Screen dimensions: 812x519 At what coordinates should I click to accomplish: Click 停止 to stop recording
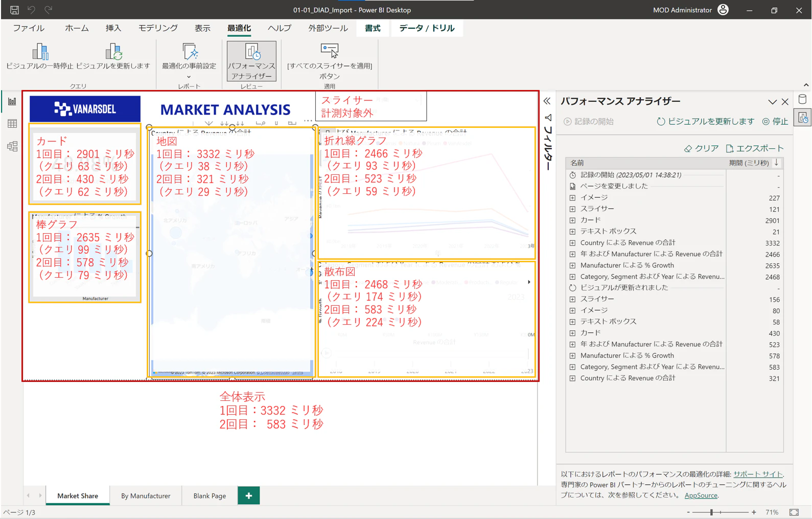775,121
